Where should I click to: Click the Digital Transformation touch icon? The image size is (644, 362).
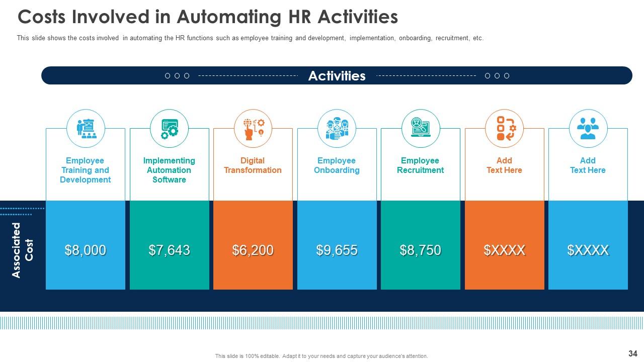tap(253, 128)
